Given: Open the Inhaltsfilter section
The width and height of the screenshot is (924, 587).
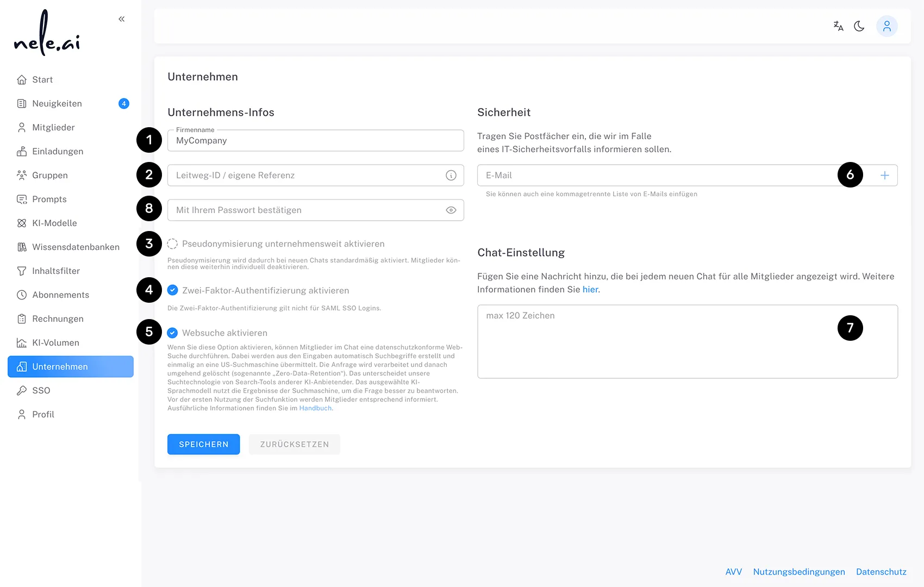Looking at the screenshot, I should click(x=56, y=271).
